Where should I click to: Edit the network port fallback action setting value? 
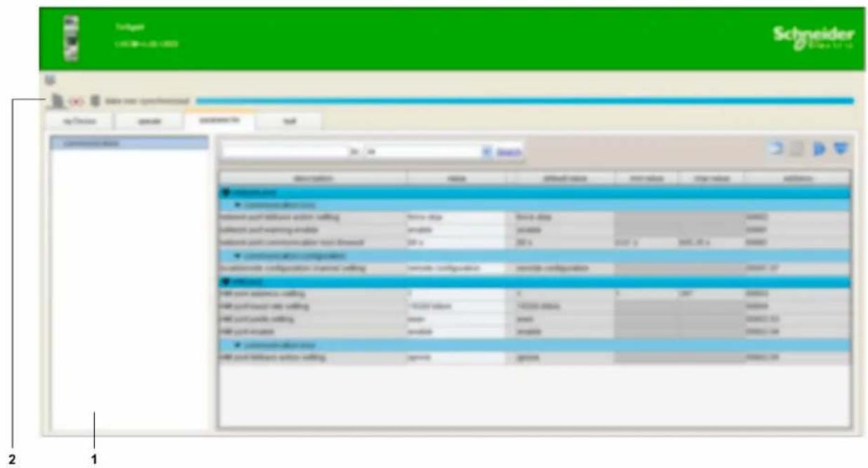tap(456, 218)
